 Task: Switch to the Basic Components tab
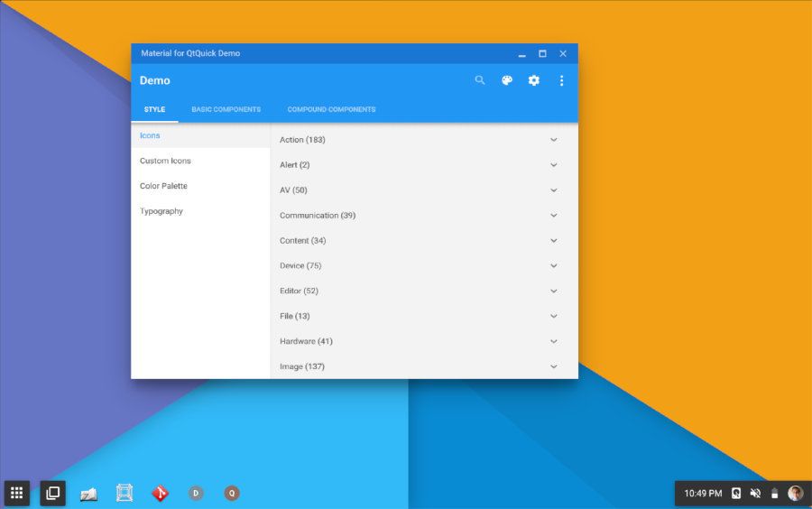(226, 109)
